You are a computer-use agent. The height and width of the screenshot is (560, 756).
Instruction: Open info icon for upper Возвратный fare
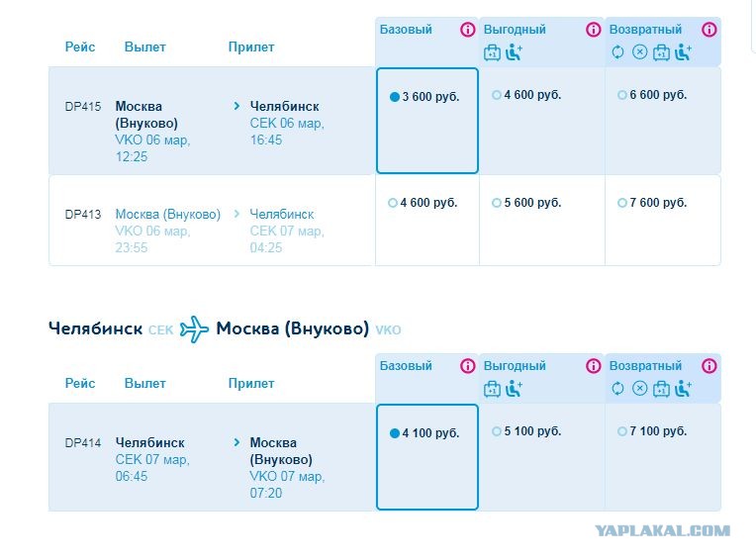coord(709,30)
